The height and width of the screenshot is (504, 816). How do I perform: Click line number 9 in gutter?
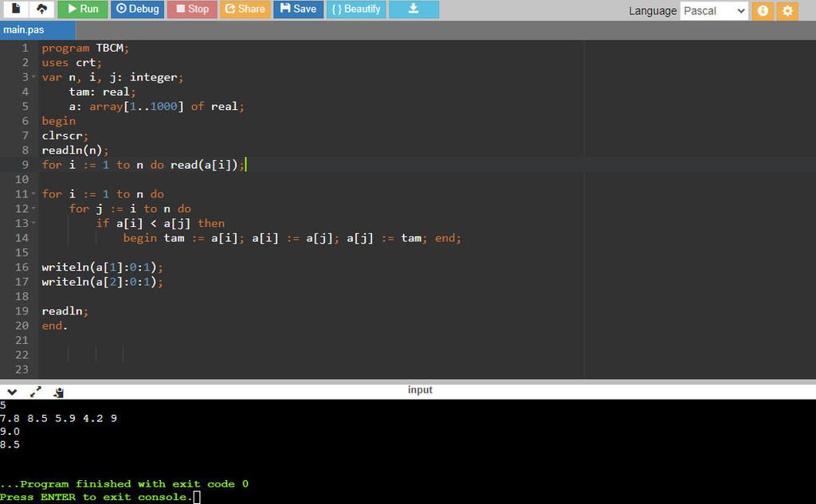pyautogui.click(x=25, y=165)
